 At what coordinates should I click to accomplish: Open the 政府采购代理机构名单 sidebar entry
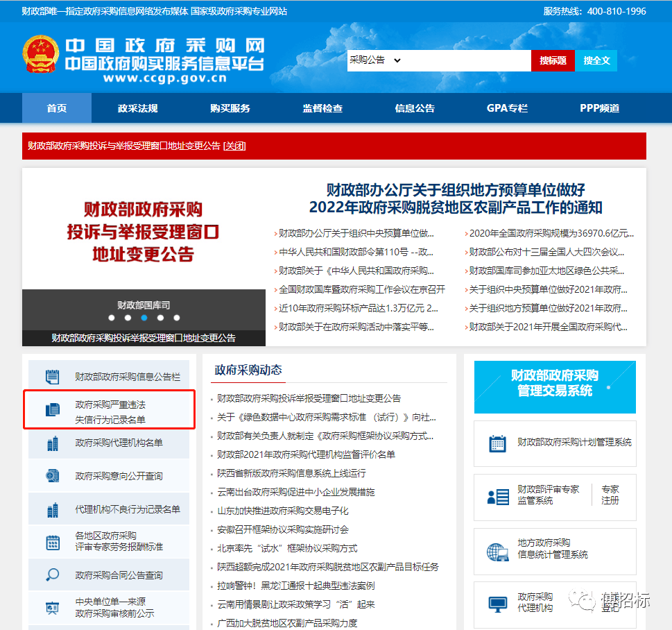coord(110,443)
